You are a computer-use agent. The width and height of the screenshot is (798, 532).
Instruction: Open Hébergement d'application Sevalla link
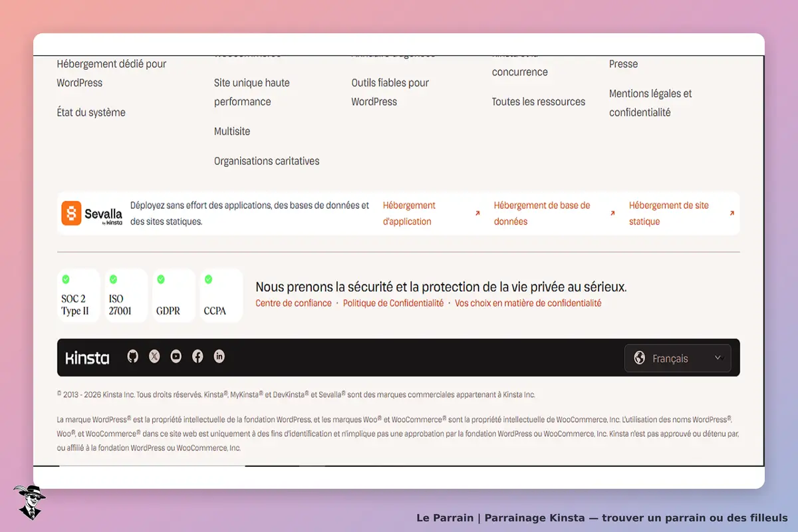click(409, 213)
